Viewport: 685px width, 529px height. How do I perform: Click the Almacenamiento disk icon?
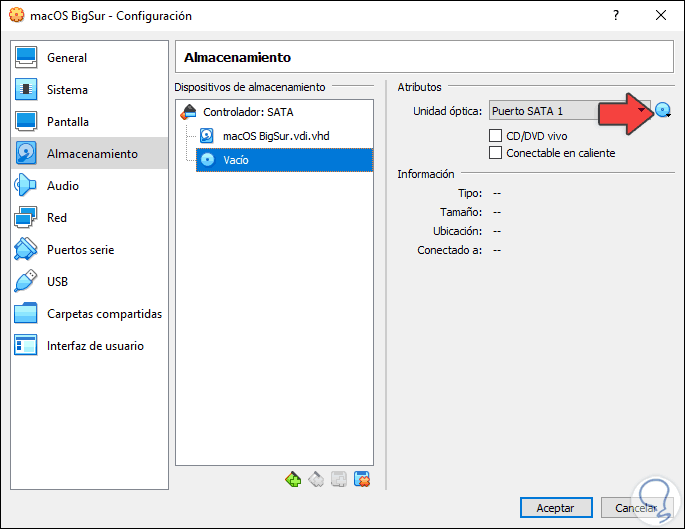tap(26, 153)
